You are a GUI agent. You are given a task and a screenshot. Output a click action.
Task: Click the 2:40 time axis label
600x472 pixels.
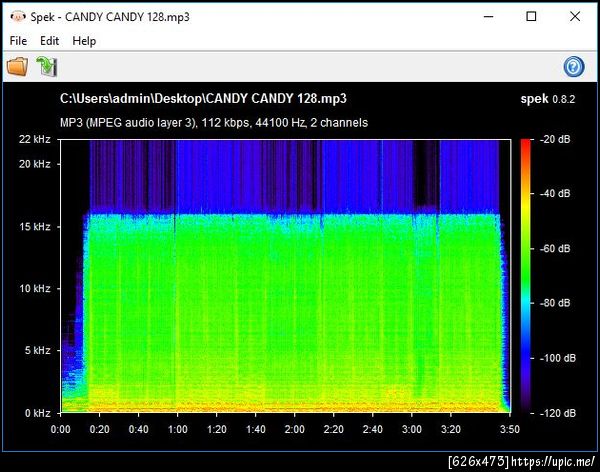coord(373,429)
